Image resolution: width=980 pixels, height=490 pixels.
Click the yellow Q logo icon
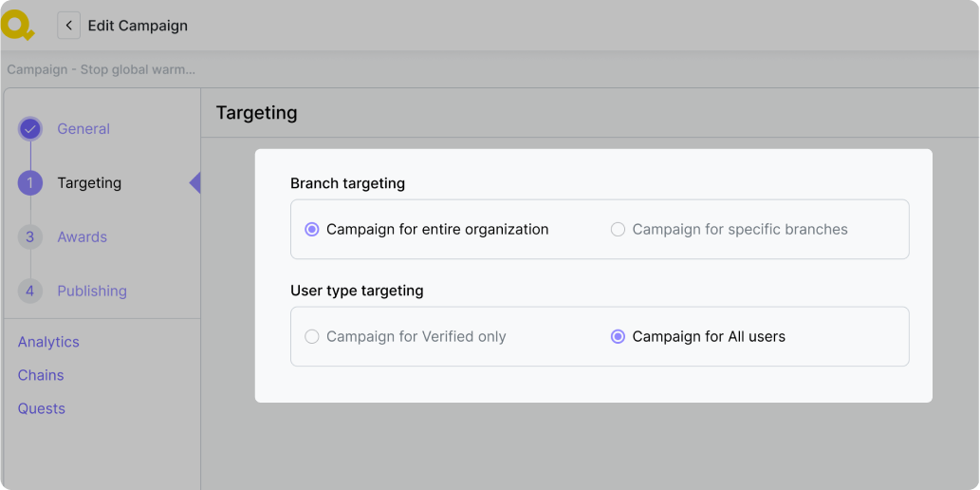(16, 25)
